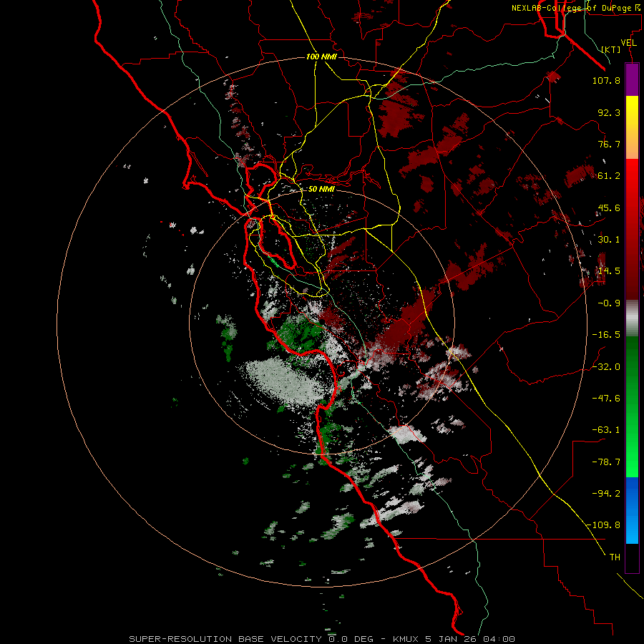Click the -78.7 velocity scale value
The height and width of the screenshot is (644, 644).
tap(606, 462)
